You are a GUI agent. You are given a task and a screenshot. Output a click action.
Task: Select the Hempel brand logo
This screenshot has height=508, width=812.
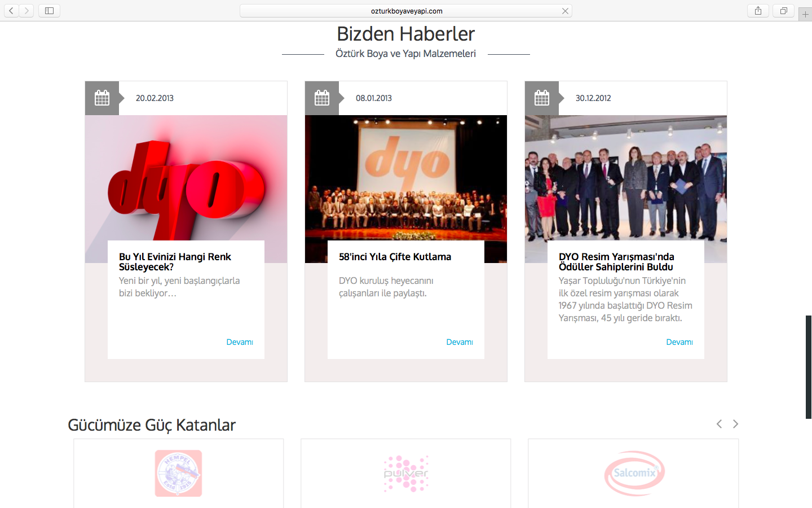coord(178,473)
